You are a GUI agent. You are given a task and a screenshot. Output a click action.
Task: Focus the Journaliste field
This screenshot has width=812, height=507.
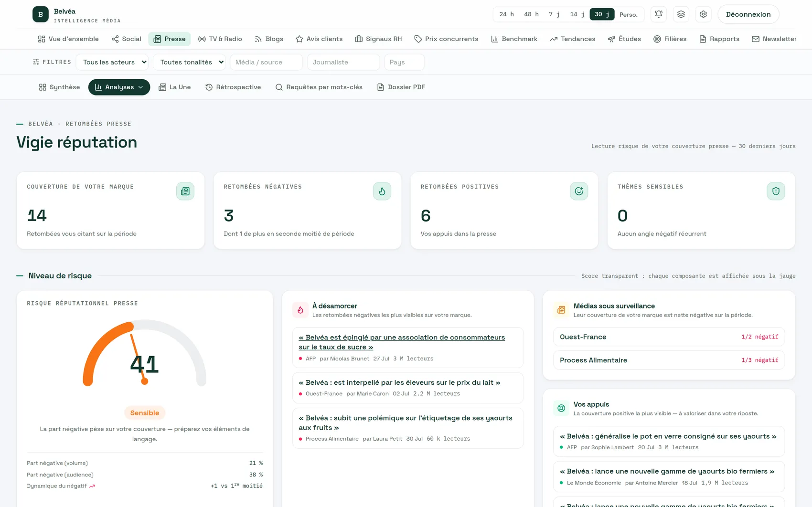[343, 62]
